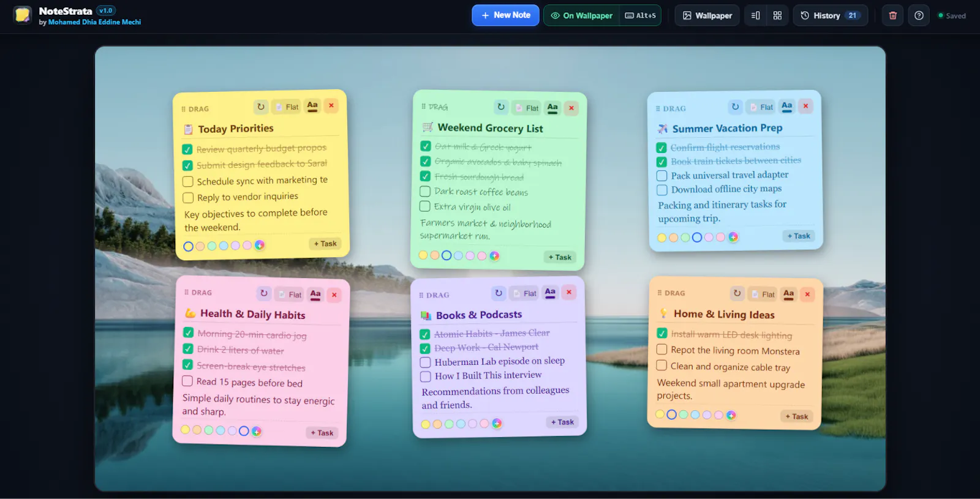Screen dimensions: 980x499
Task: Check How I Built This interview
Action: pyautogui.click(x=426, y=377)
